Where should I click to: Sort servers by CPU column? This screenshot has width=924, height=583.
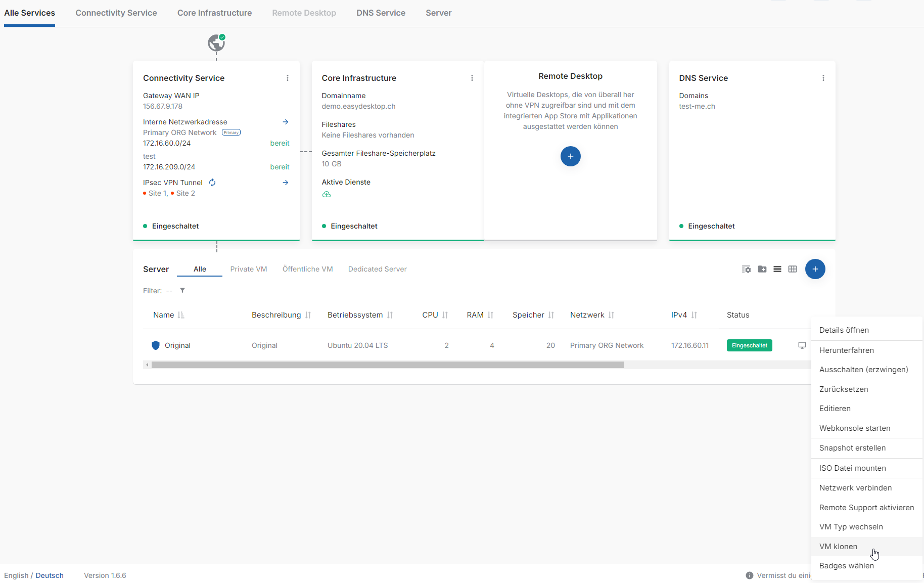[445, 315]
